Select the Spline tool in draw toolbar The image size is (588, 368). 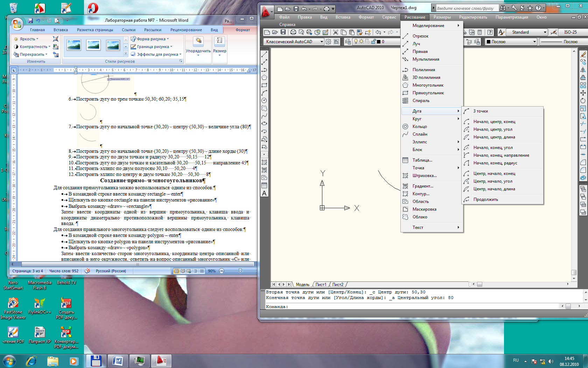(264, 116)
